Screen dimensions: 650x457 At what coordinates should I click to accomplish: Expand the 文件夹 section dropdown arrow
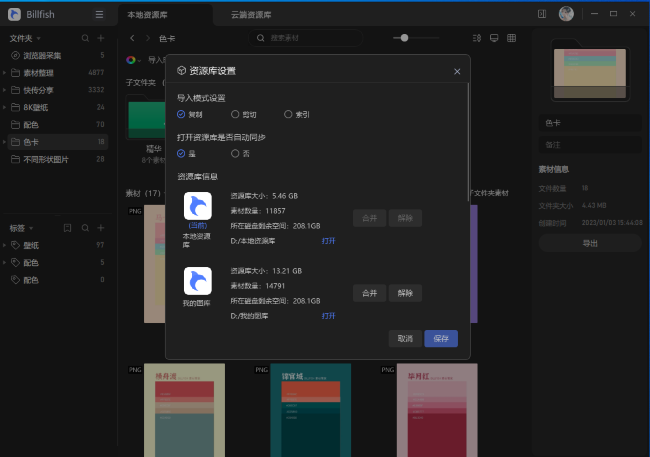click(x=37, y=38)
